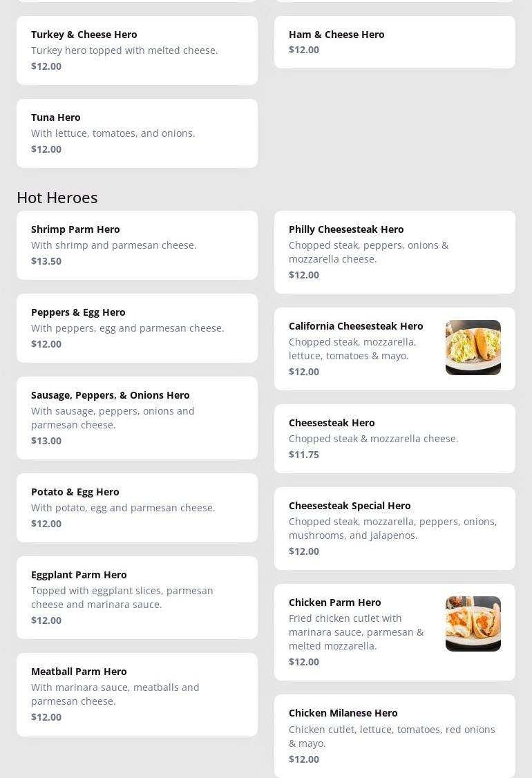Select the Sausage, Peppers, & Onions Hero
532x778 pixels.
(137, 418)
